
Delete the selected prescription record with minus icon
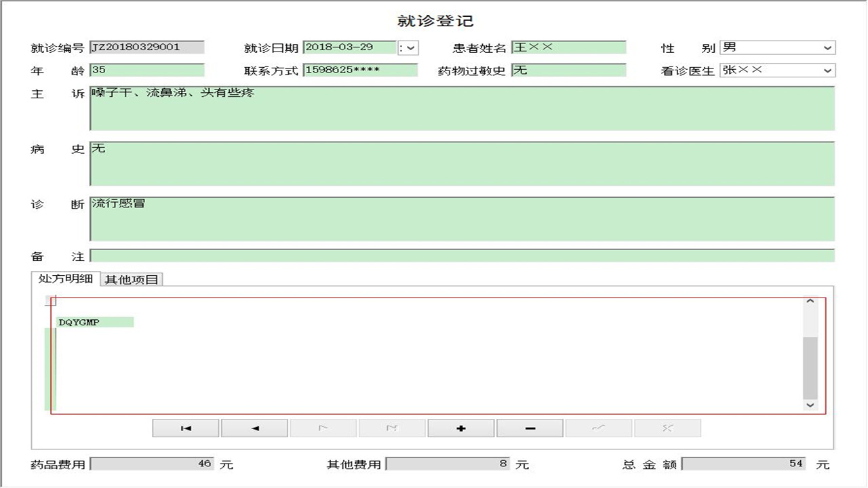pos(530,428)
